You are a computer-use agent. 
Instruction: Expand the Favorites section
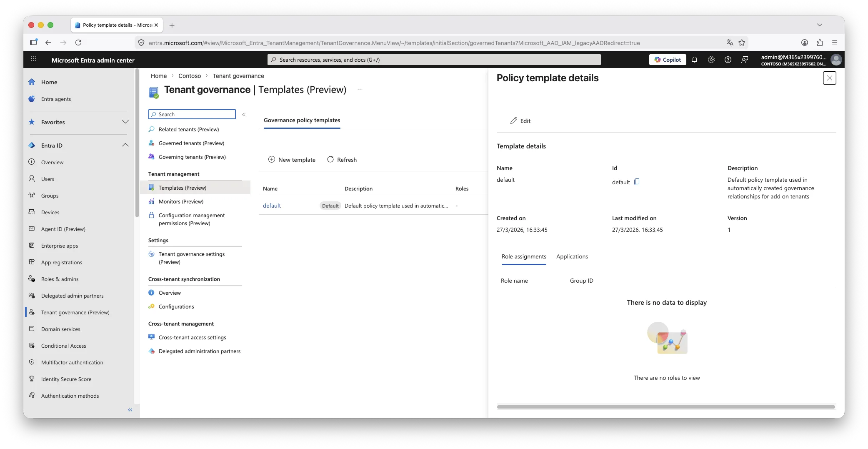point(125,122)
